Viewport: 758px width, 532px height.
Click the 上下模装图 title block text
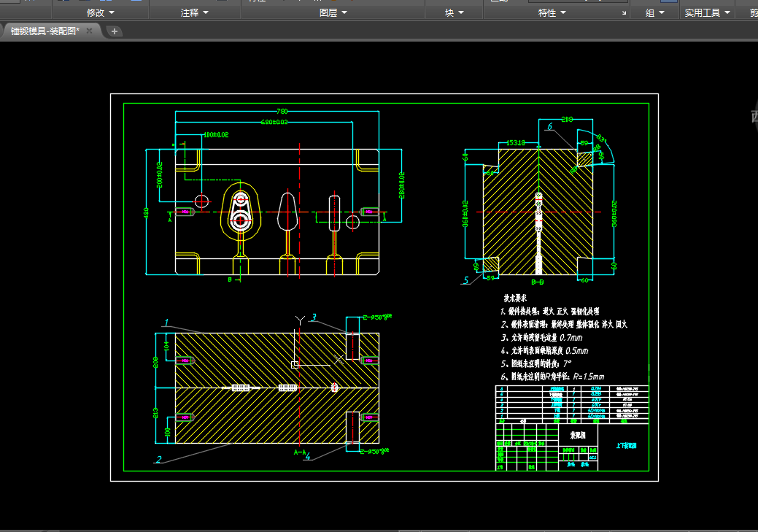(626, 446)
